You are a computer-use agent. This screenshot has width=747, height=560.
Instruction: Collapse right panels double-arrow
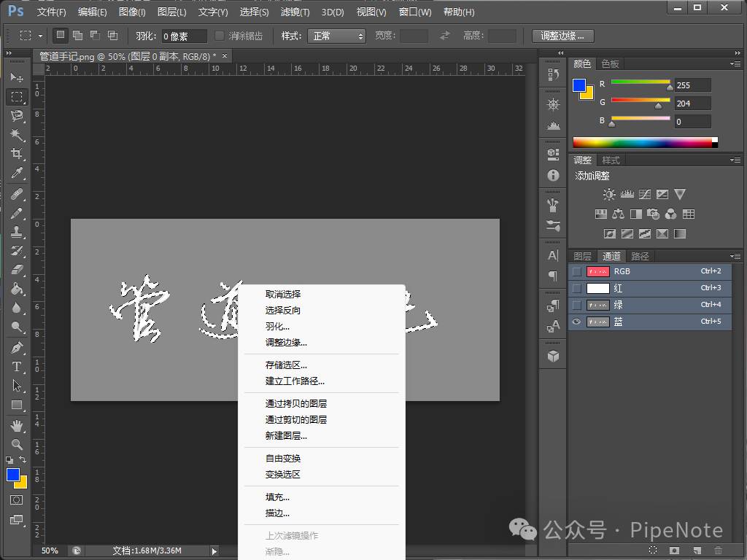[x=738, y=52]
